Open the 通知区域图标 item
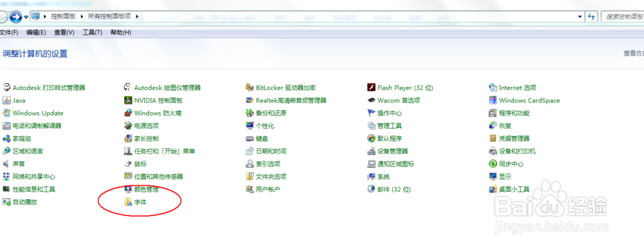 (x=396, y=163)
